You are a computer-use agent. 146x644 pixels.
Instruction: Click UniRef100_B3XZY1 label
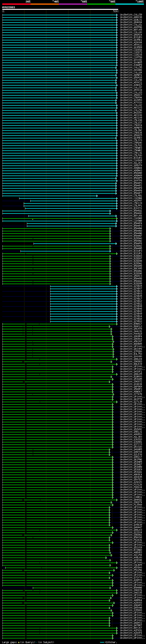click(x=131, y=208)
